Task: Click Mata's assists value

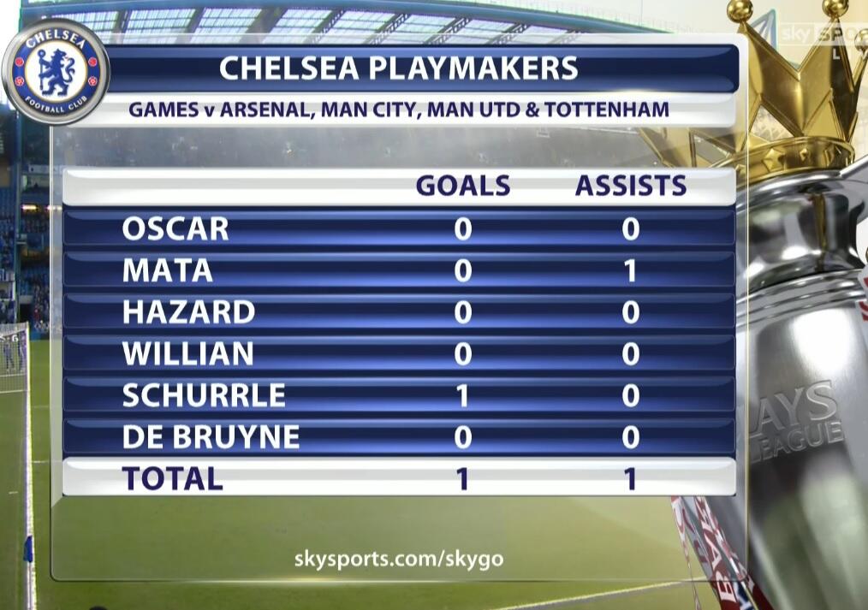Action: click(631, 270)
